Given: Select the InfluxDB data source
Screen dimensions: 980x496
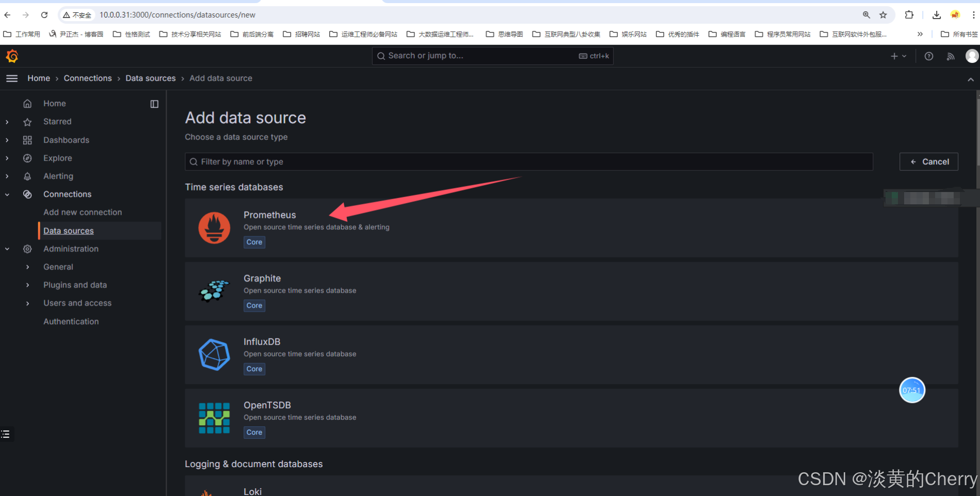Looking at the screenshot, I should (571, 355).
